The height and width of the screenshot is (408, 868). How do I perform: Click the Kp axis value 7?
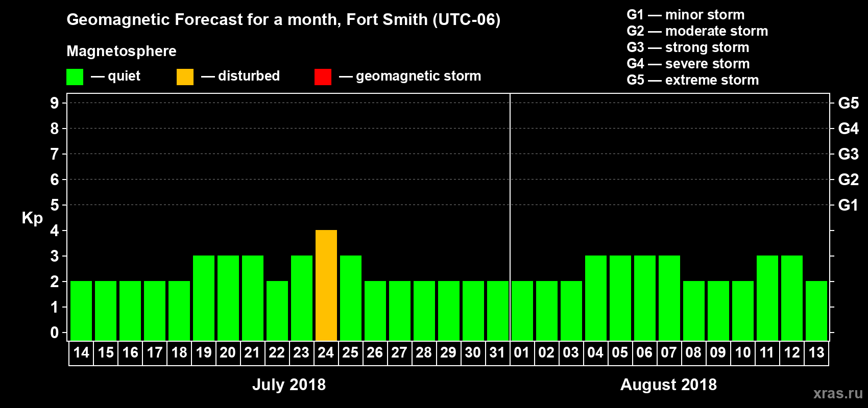point(55,154)
